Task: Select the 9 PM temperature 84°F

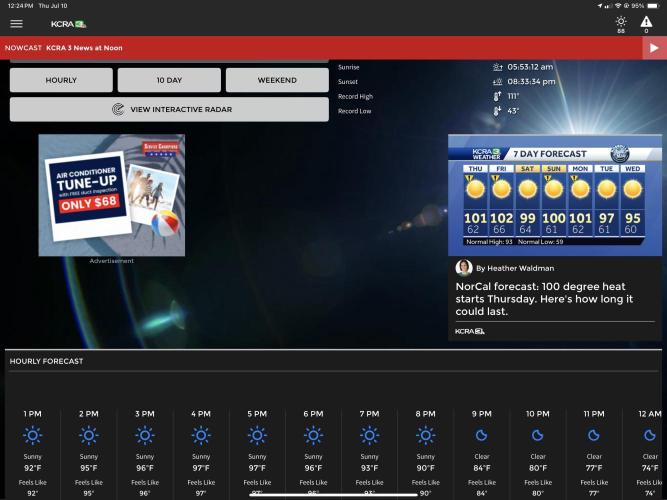Action: (482, 468)
